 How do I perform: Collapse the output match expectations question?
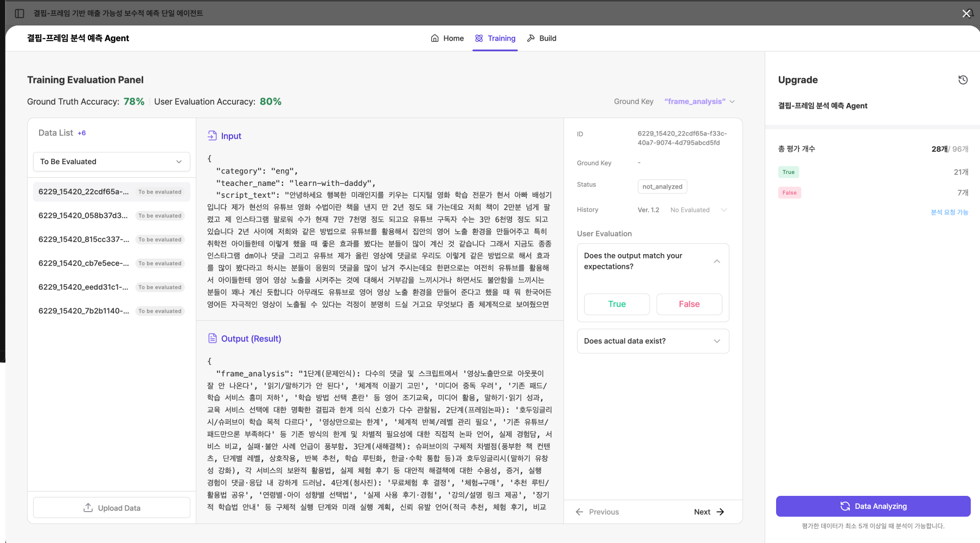pyautogui.click(x=716, y=261)
